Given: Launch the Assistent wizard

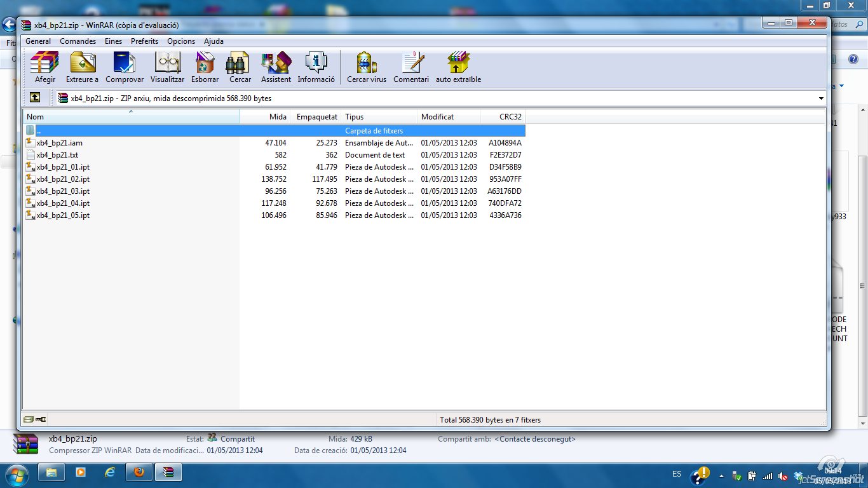Looking at the screenshot, I should click(x=276, y=67).
